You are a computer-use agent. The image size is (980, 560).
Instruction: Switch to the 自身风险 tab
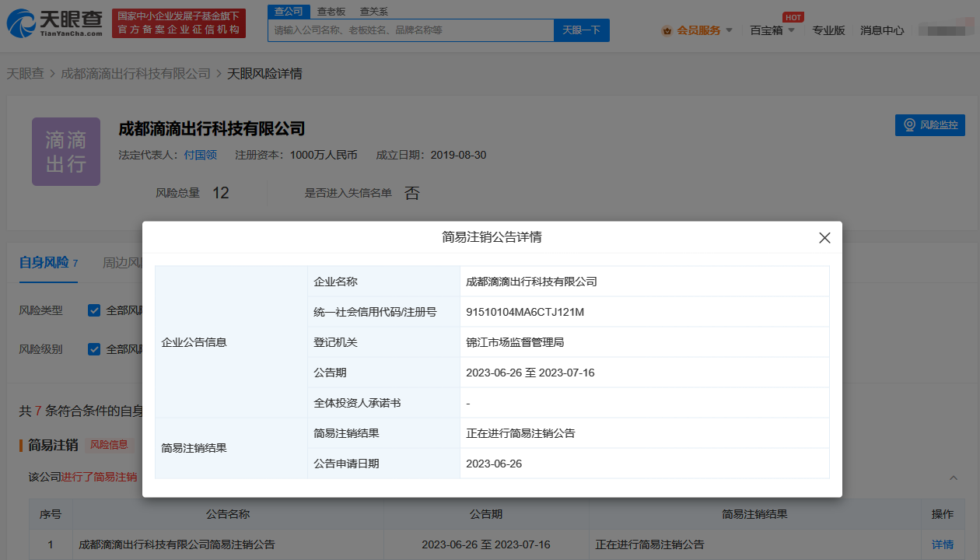[48, 263]
